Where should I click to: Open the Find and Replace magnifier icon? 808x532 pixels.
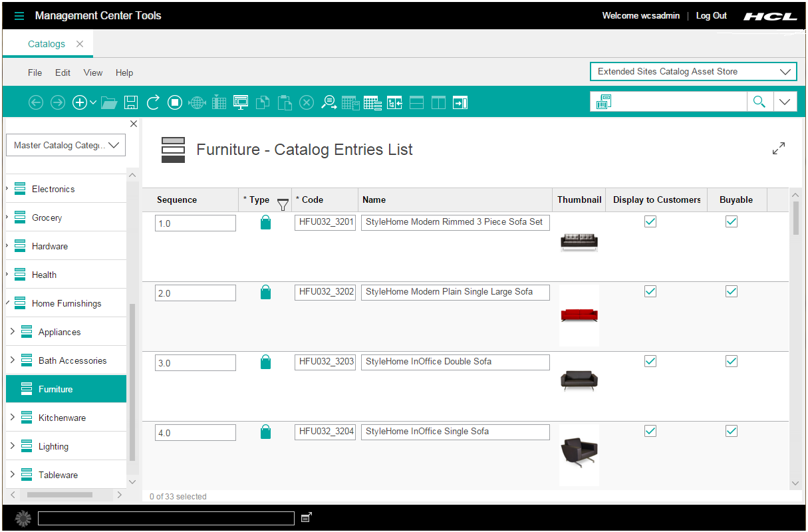tap(329, 102)
